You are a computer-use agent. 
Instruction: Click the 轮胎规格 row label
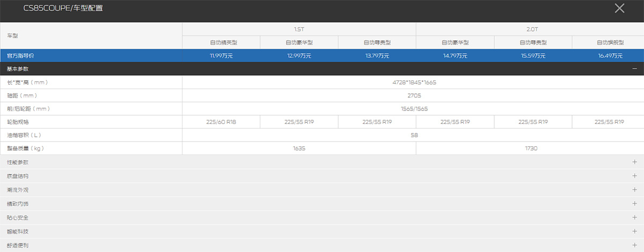tap(18, 122)
